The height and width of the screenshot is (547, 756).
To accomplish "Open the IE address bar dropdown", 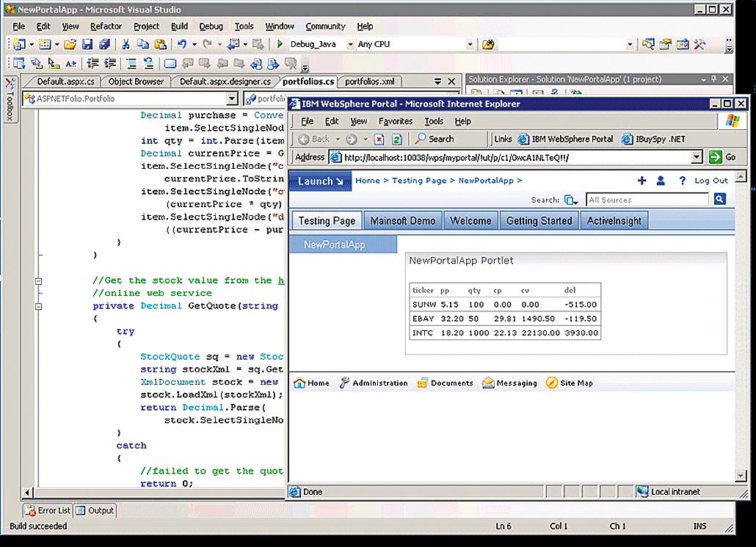I will click(697, 157).
